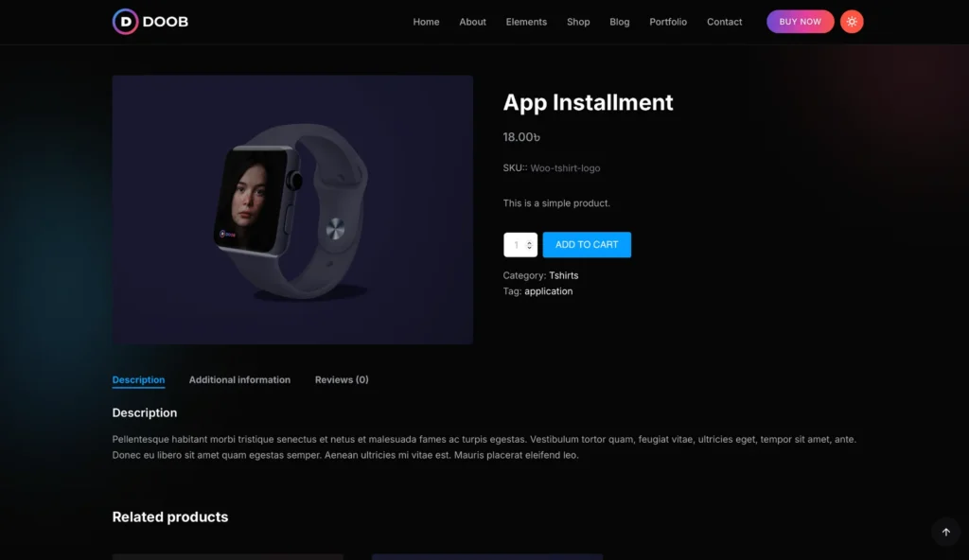Select the Description tab
The width and height of the screenshot is (969, 560).
[x=138, y=380]
